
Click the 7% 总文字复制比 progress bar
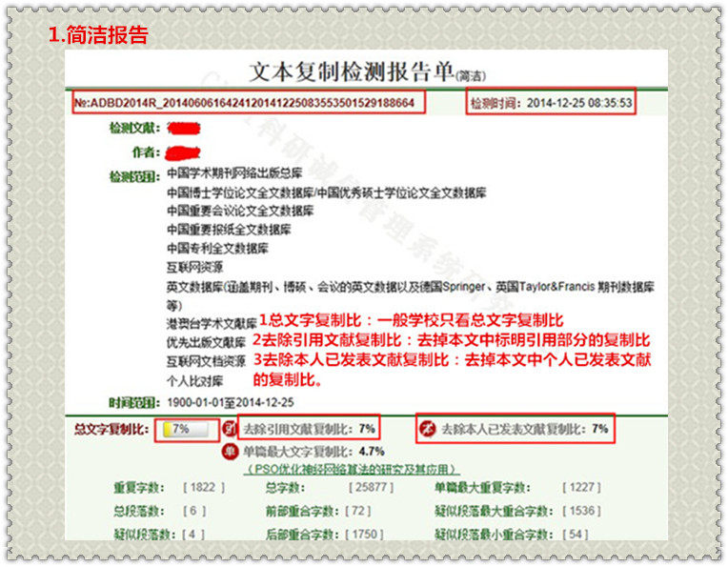(x=186, y=429)
